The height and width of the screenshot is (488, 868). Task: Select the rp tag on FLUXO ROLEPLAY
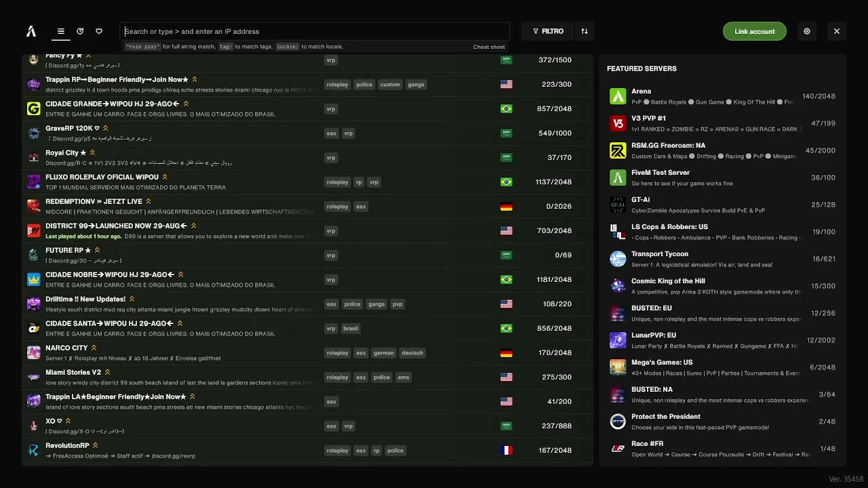(359, 182)
